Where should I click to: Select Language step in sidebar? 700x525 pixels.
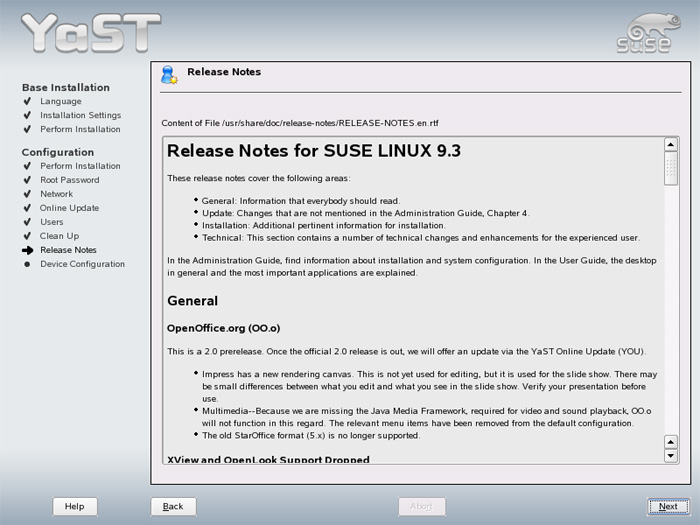coord(61,101)
